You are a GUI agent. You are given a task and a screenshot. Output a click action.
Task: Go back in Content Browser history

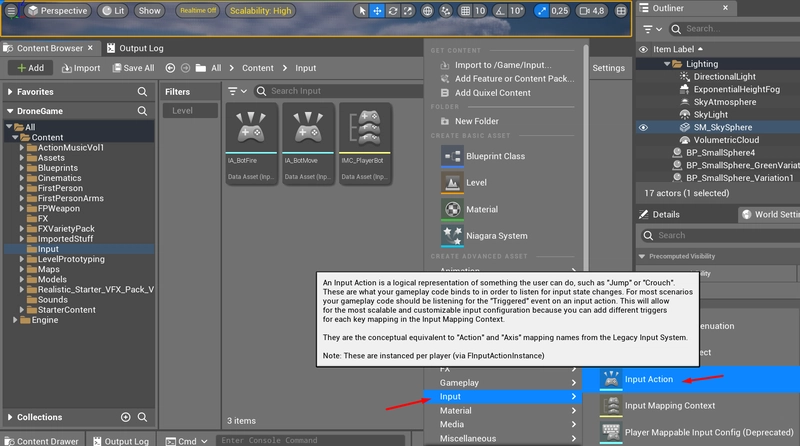coord(170,68)
